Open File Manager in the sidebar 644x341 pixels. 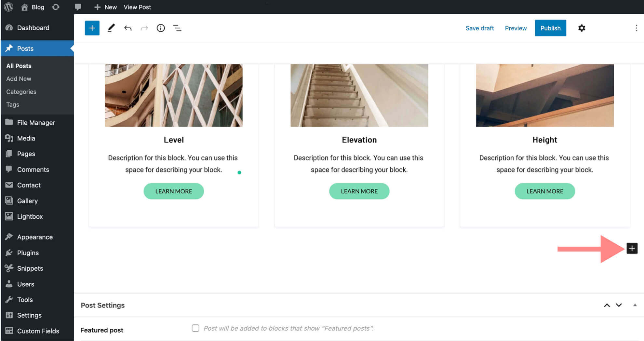click(37, 123)
